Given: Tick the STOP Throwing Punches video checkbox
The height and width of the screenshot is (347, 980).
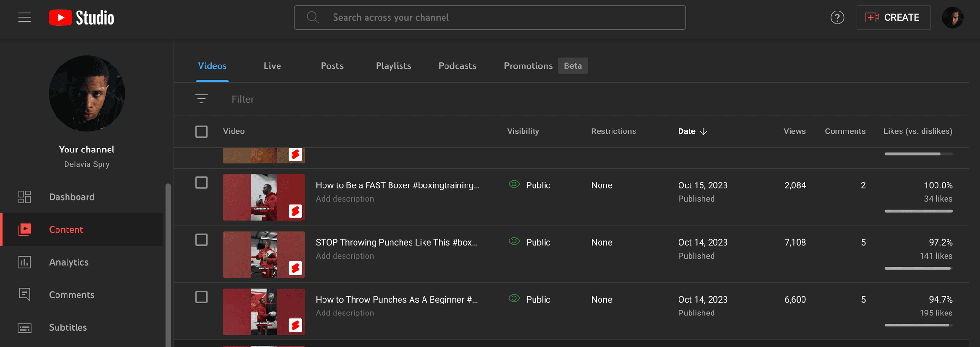Looking at the screenshot, I should click(201, 240).
